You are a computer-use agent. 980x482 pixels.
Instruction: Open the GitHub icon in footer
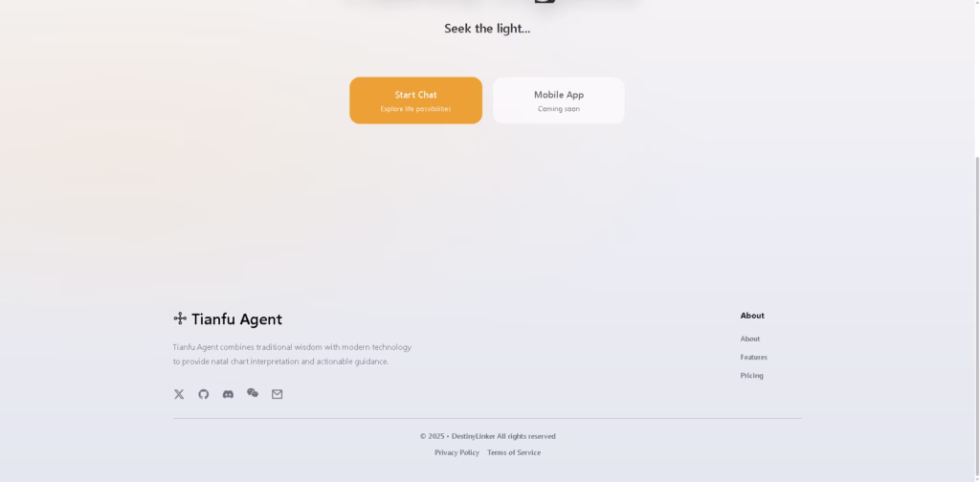tap(203, 394)
